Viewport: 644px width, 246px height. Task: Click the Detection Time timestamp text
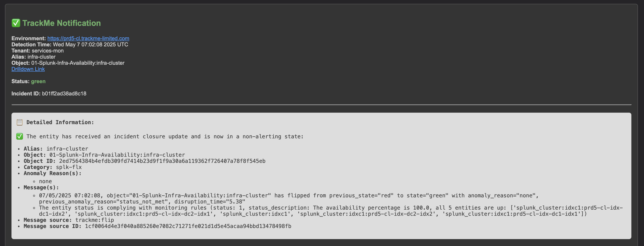pos(90,45)
